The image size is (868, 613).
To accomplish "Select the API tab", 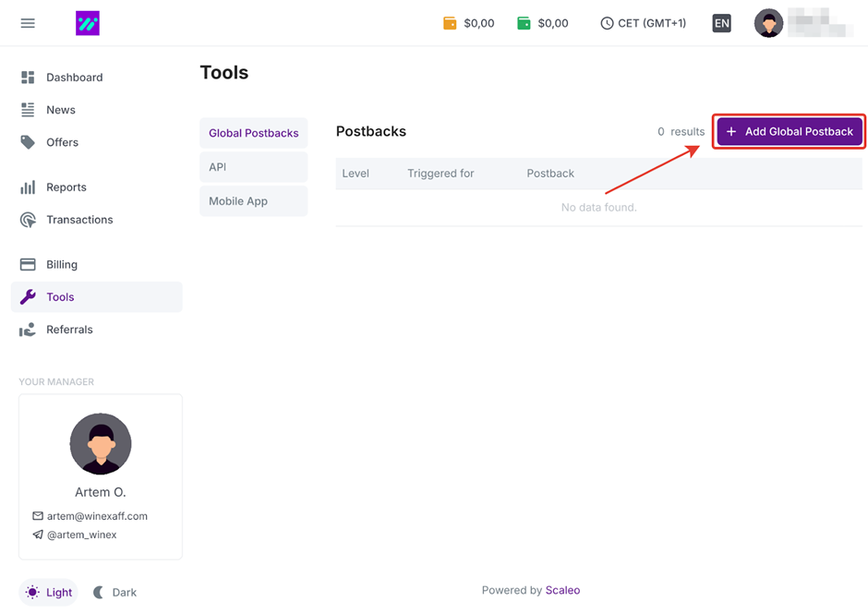I will (x=253, y=167).
